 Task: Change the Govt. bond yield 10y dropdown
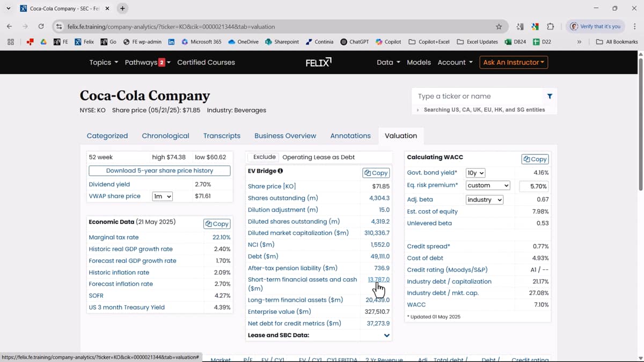(475, 173)
